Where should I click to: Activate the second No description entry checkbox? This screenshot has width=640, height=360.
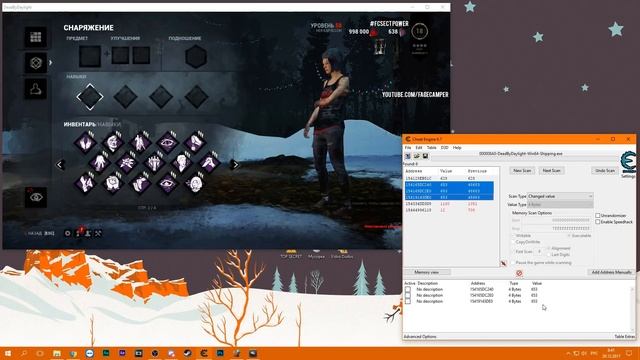click(x=408, y=295)
